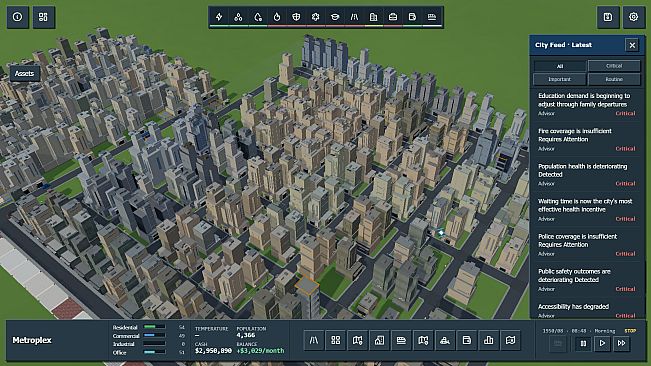The image size is (651, 366).
Task: Close the City Feed panel
Action: point(632,45)
